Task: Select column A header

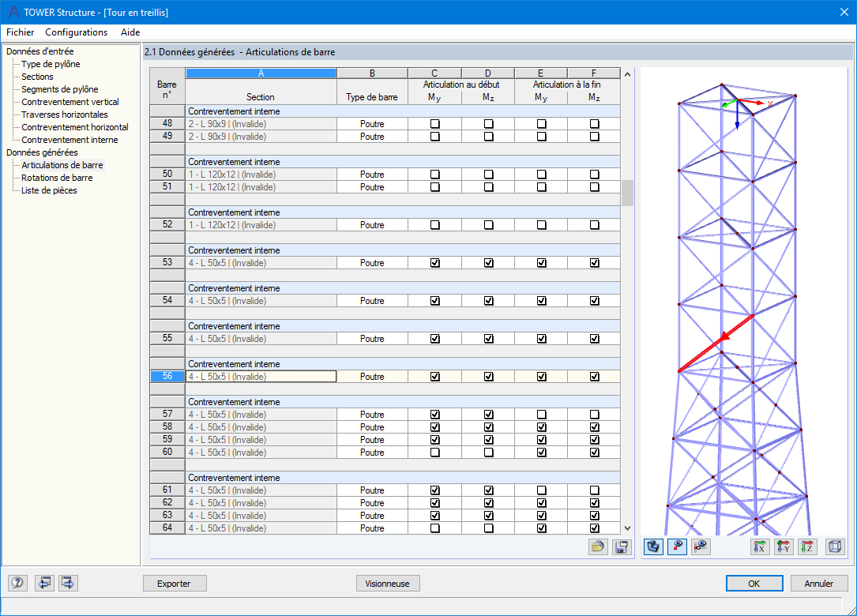Action: click(x=261, y=73)
